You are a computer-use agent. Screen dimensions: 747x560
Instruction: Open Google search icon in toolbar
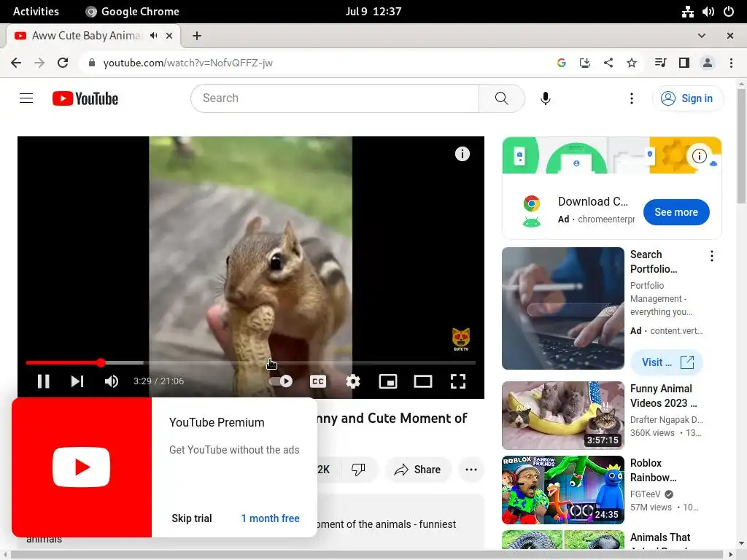point(562,63)
